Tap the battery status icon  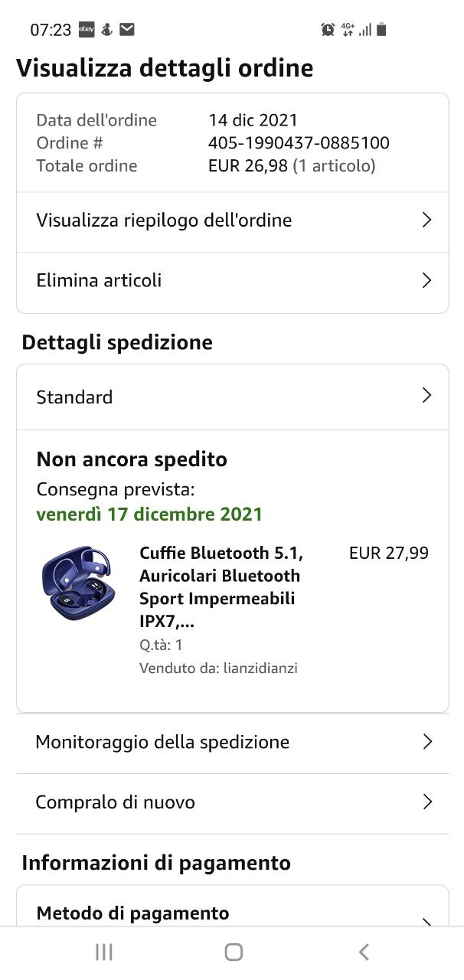pyautogui.click(x=381, y=30)
